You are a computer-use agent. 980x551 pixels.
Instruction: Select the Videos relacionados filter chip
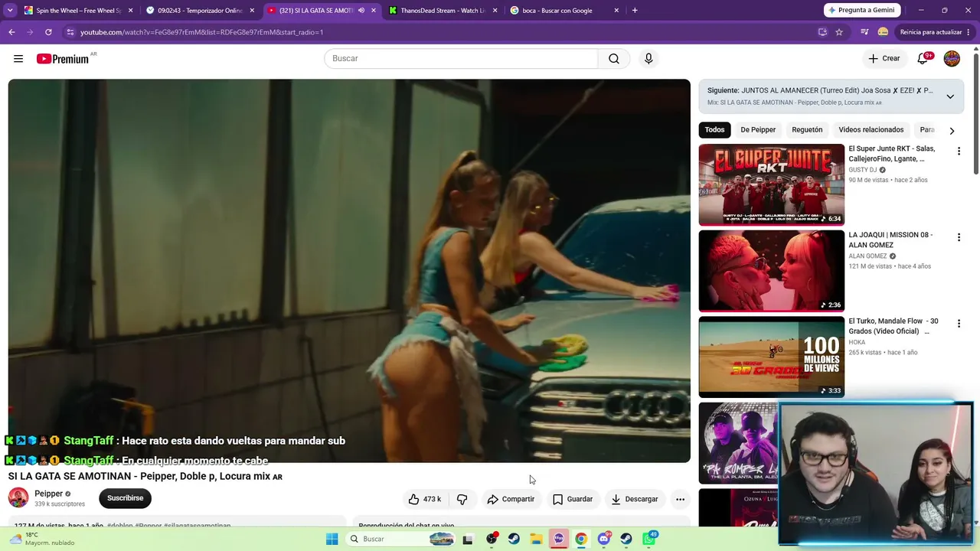[x=871, y=130]
